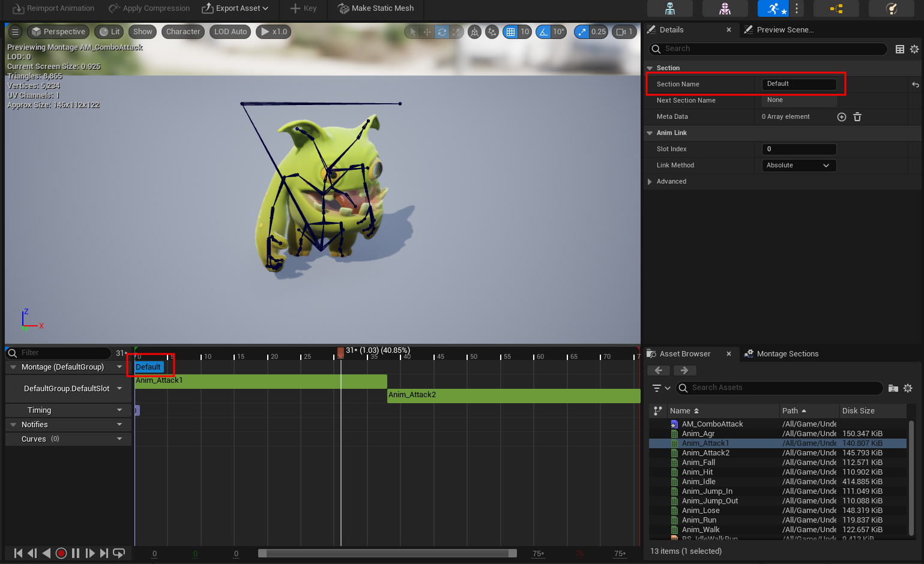
Task: Open Details panel settings gear
Action: click(x=914, y=49)
